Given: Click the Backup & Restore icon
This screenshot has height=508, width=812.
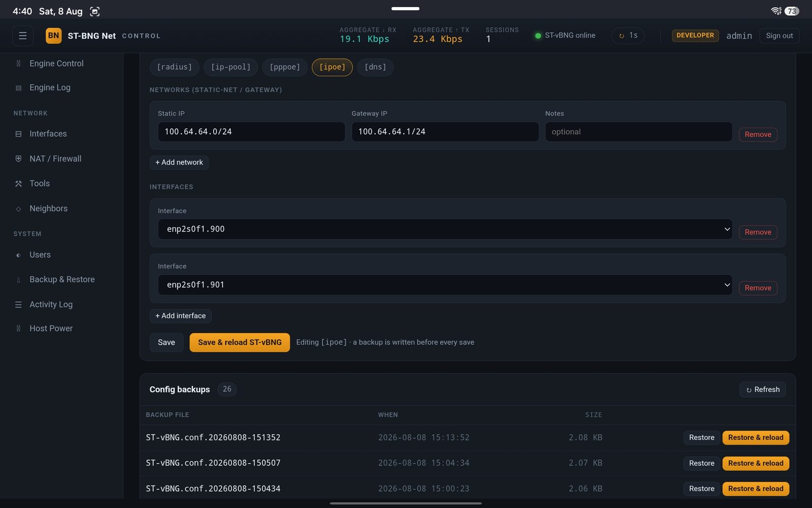Looking at the screenshot, I should 18,280.
